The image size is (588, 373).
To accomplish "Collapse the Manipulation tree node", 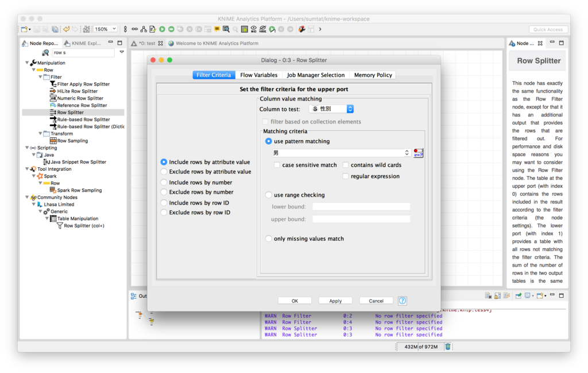I will click(27, 63).
